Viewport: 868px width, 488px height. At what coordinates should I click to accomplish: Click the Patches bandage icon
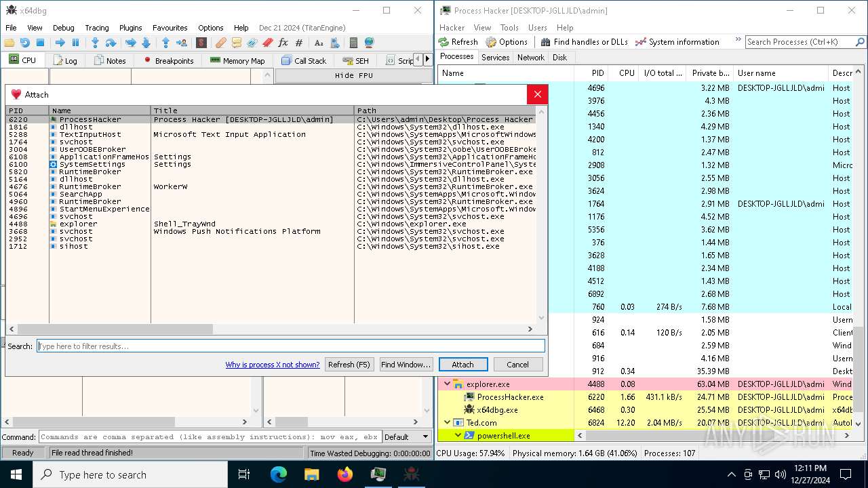[220, 43]
